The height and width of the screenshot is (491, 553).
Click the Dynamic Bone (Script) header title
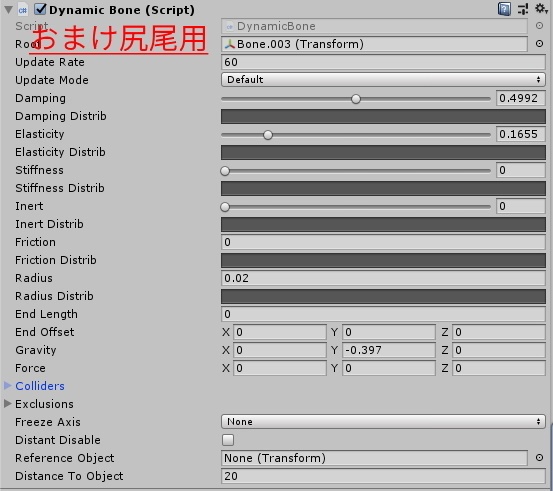click(x=122, y=10)
